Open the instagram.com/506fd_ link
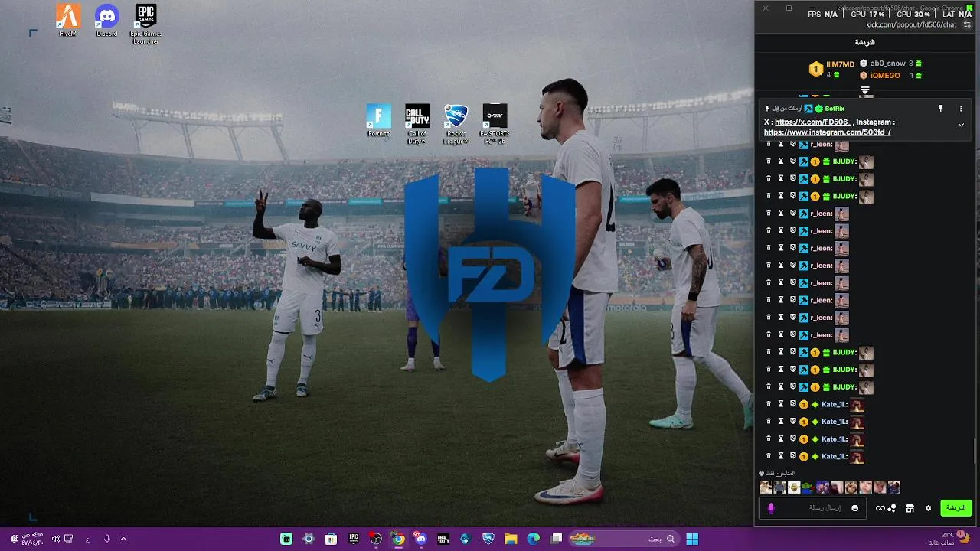This screenshot has width=980, height=551. [x=827, y=132]
